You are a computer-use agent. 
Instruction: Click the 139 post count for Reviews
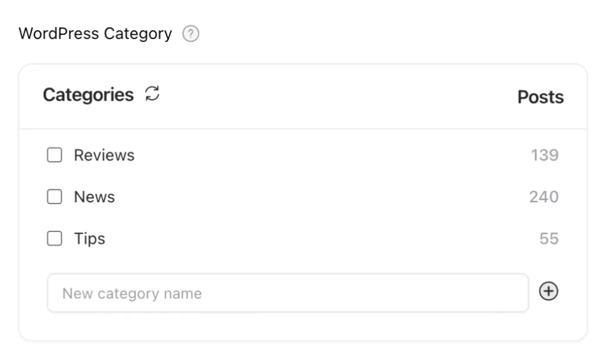coord(544,155)
